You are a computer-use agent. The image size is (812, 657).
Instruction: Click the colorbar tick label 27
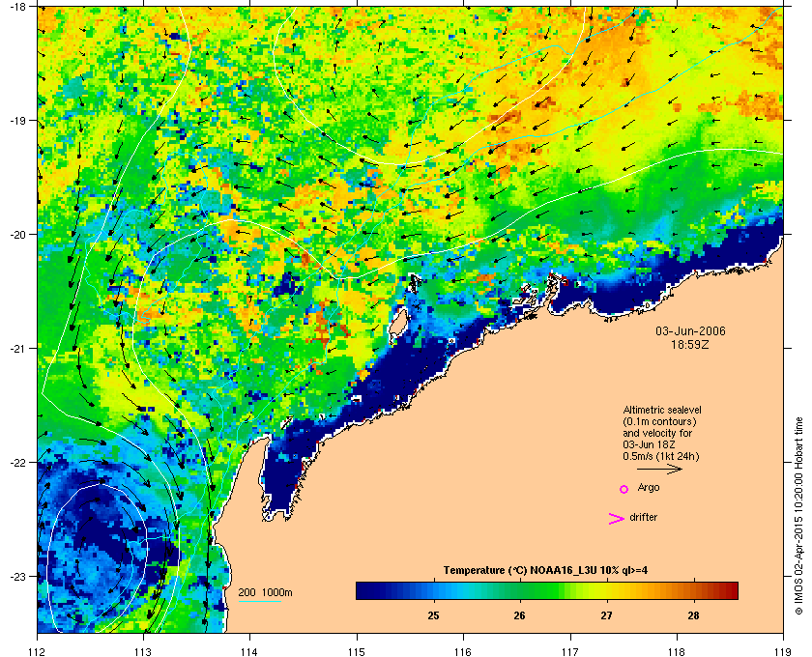pyautogui.click(x=606, y=615)
